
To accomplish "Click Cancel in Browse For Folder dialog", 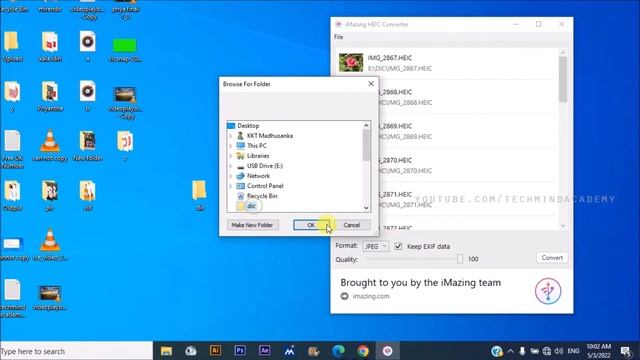I will point(351,225).
